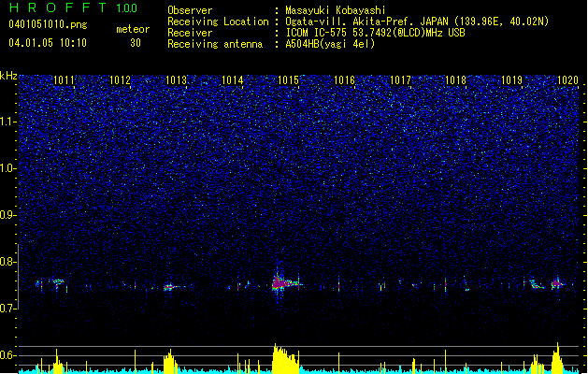The width and height of the screenshot is (588, 374).
Task: Click the 1020 time marker
Action: pos(567,80)
